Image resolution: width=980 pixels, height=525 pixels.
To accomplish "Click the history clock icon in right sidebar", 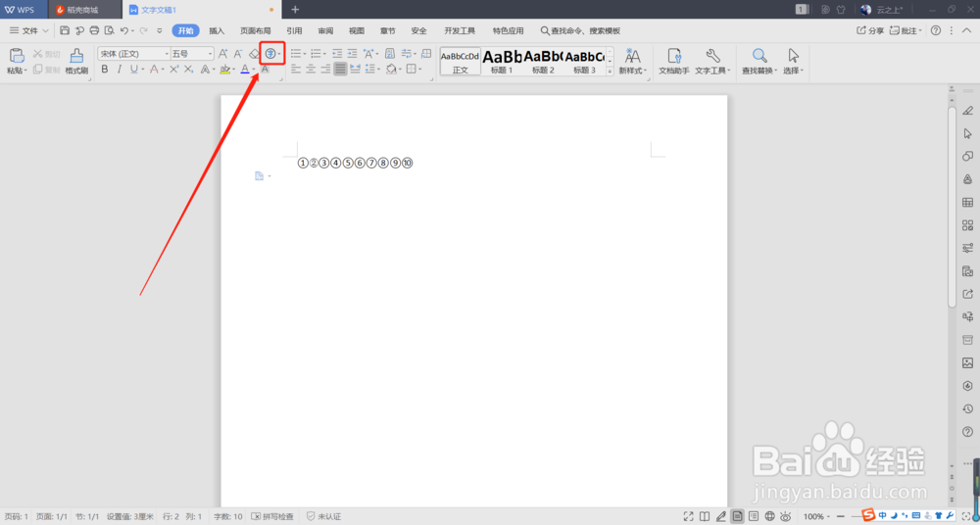I will [967, 408].
